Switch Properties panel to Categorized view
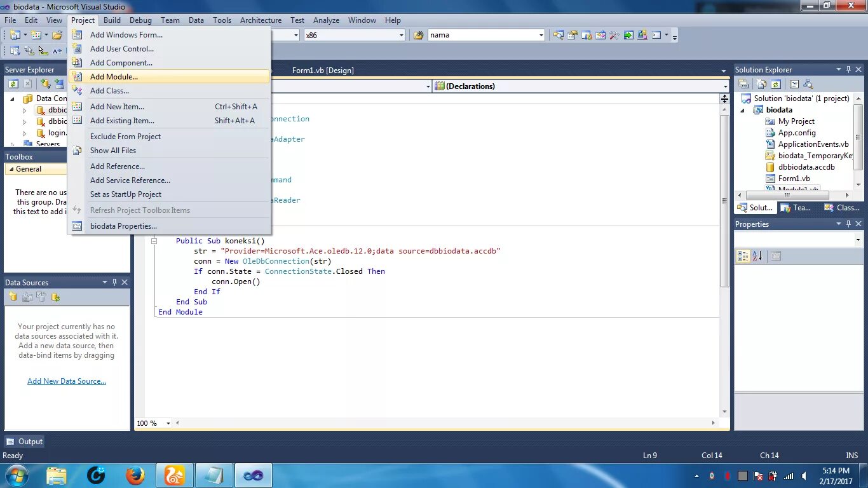Screen dimensions: 868x488 (743, 256)
